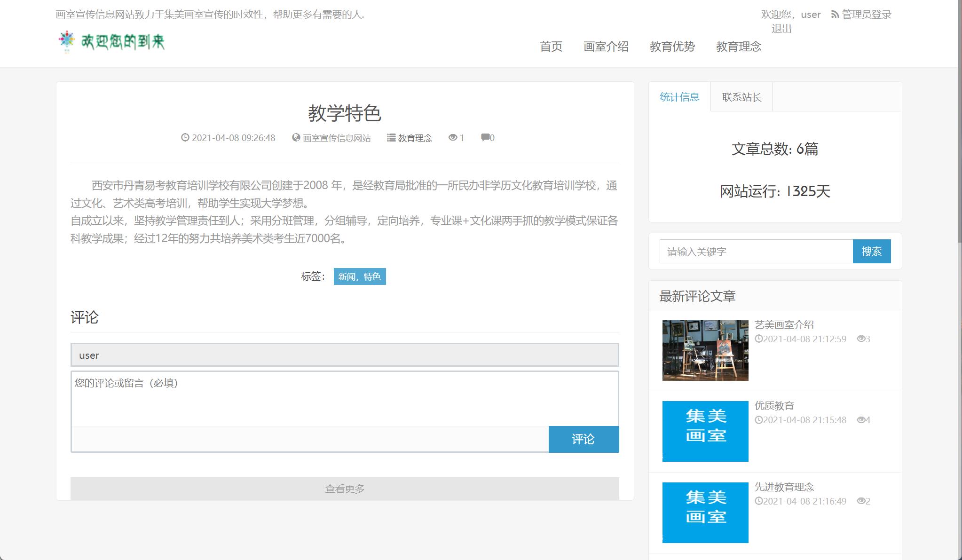Click 查看更多 to load more comments
The image size is (962, 560).
click(x=345, y=488)
